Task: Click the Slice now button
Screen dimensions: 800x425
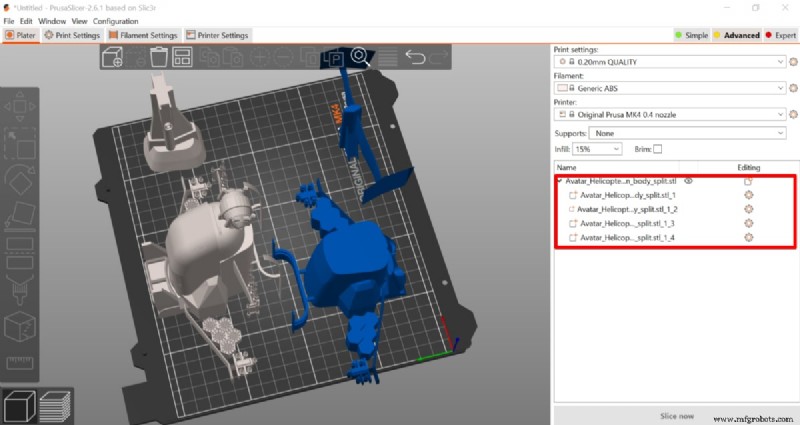Action: [677, 416]
